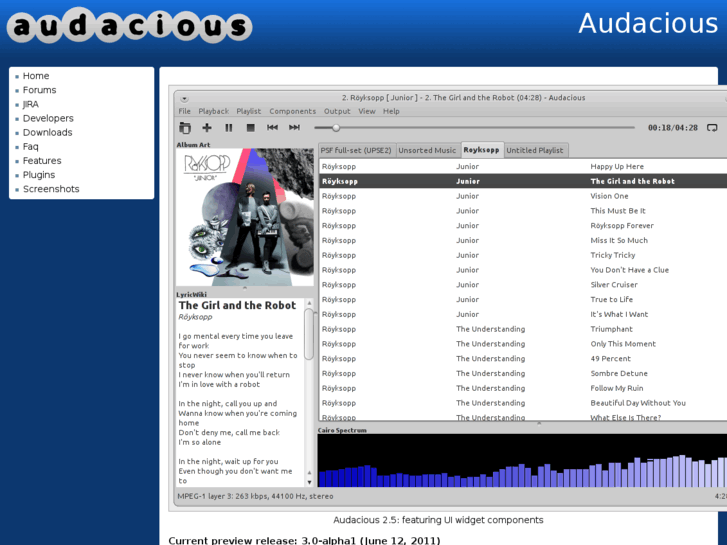
Task: Switch to Untitled Playlist tab
Action: (x=535, y=150)
